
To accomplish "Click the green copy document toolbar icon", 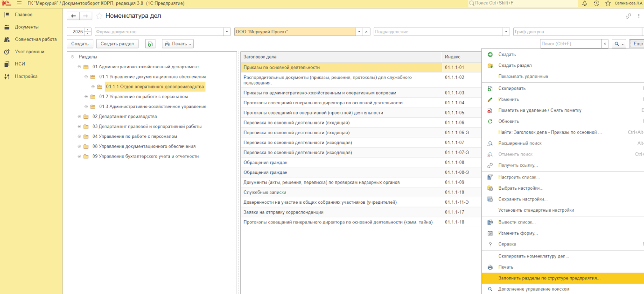I will (x=150, y=44).
